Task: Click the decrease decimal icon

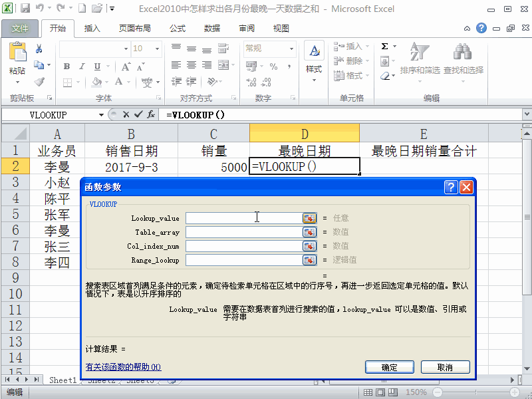Action: (x=266, y=82)
